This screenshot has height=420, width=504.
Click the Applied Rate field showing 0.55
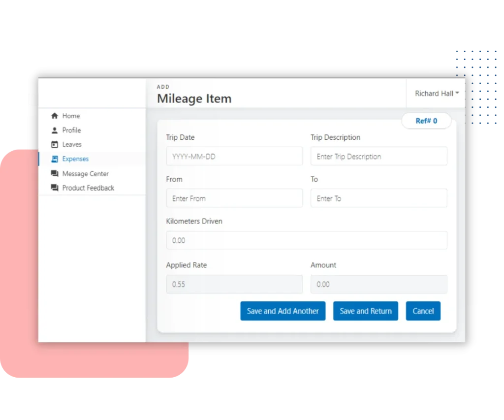point(234,284)
